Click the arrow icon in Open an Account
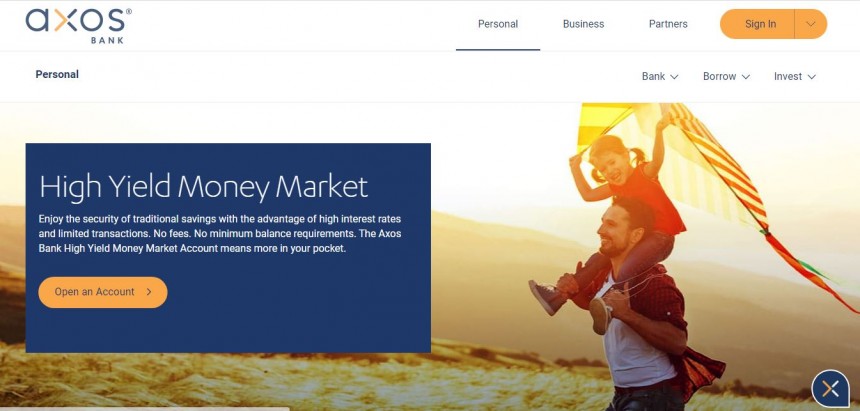The image size is (860, 411). (x=149, y=292)
